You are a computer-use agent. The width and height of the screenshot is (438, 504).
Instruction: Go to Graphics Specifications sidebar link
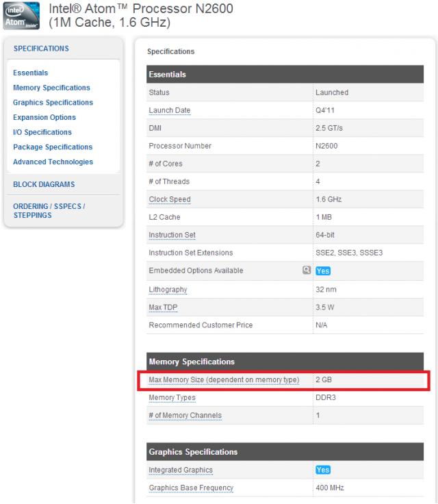click(53, 103)
